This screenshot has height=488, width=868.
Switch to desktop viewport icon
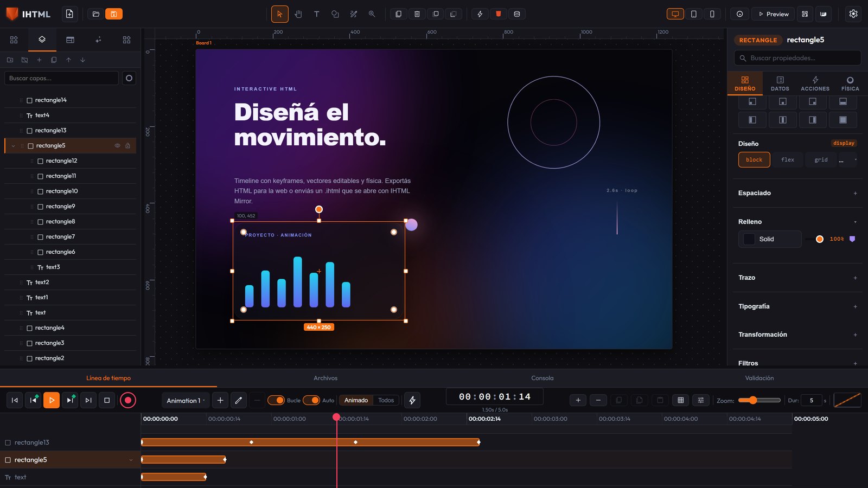675,14
